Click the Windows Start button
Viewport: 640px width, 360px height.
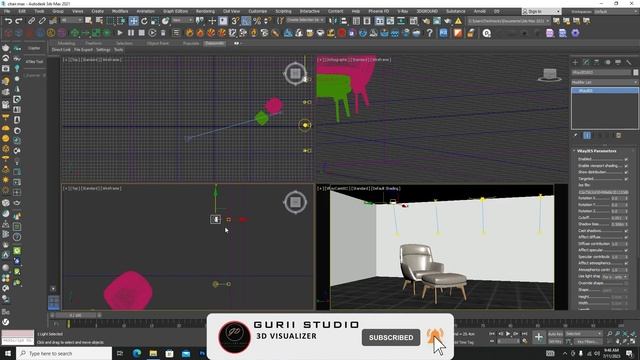tap(8, 353)
